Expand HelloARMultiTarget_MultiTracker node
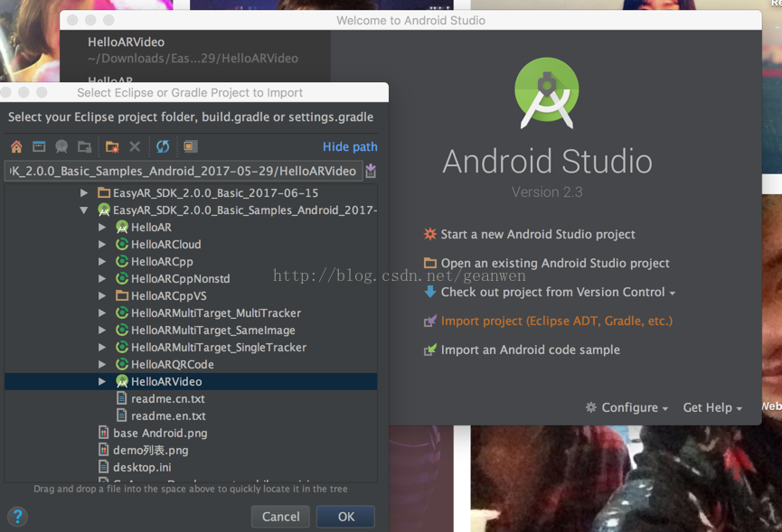 [102, 313]
